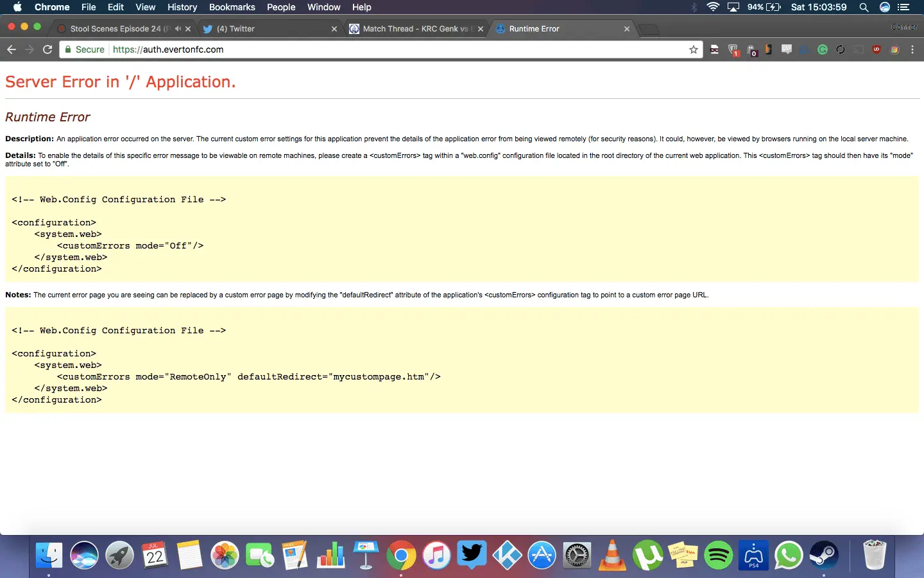
Task: Switch to Stool Scenes Episode 24 tab
Action: [119, 29]
